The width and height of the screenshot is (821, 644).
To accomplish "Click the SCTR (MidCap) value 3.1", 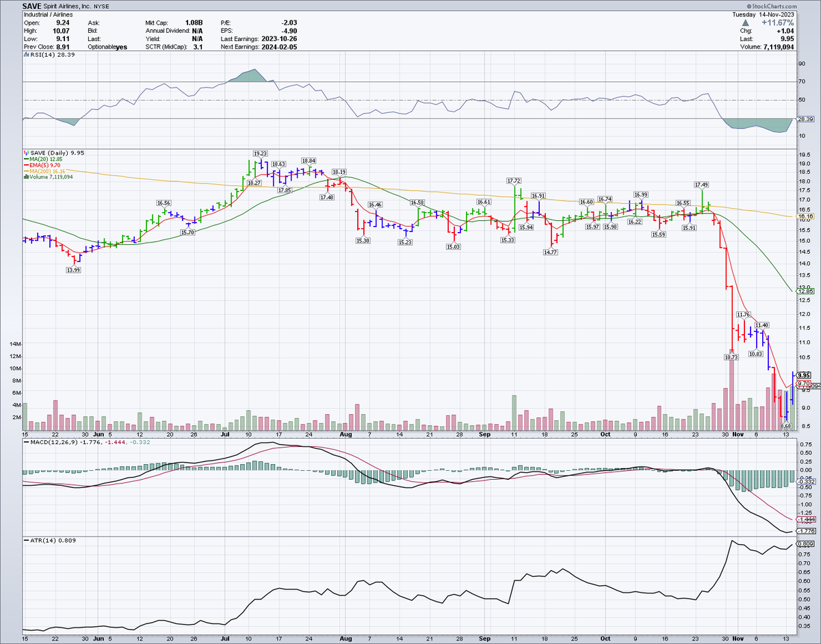I will click(198, 46).
